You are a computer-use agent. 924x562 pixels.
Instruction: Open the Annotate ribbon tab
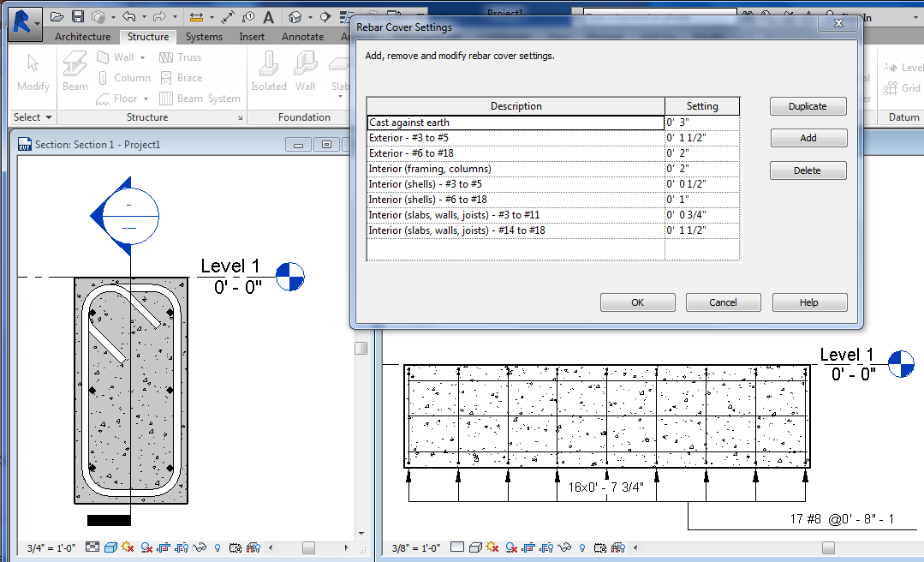[302, 36]
